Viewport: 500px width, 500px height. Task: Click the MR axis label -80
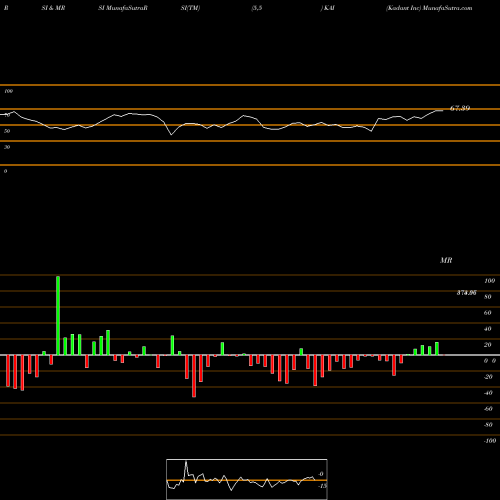click(488, 425)
